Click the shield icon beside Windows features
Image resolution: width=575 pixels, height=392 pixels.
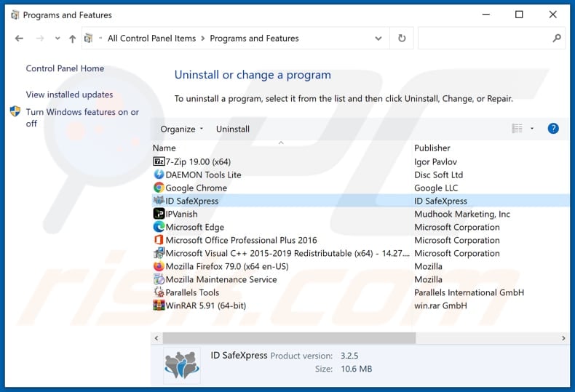point(15,111)
